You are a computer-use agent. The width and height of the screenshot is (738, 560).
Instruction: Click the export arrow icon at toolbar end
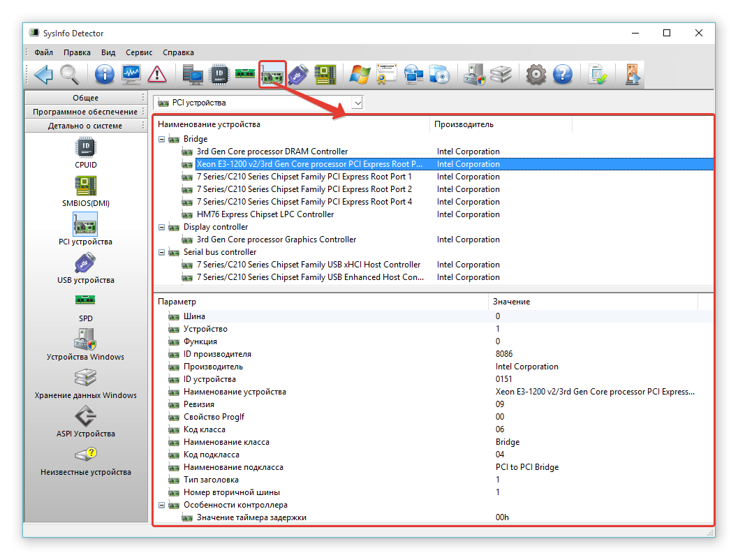click(x=633, y=74)
